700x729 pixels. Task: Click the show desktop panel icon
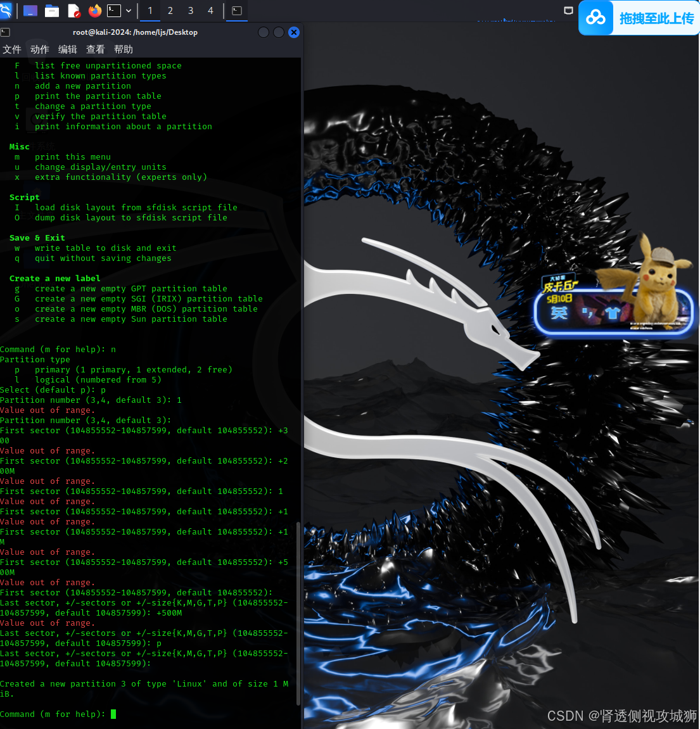click(30, 11)
